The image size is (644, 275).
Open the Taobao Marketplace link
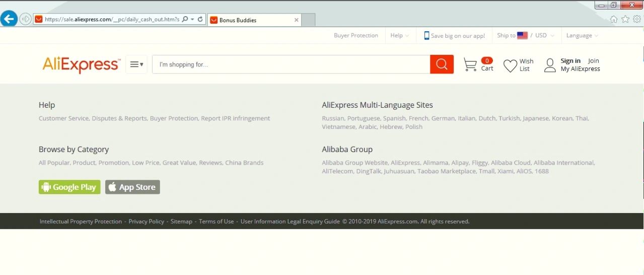[447, 171]
